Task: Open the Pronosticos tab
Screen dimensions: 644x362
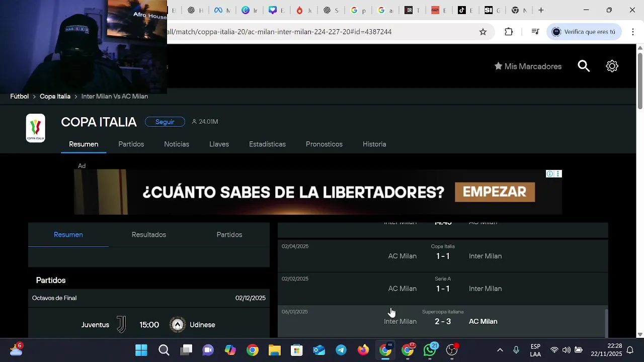Action: point(324,144)
